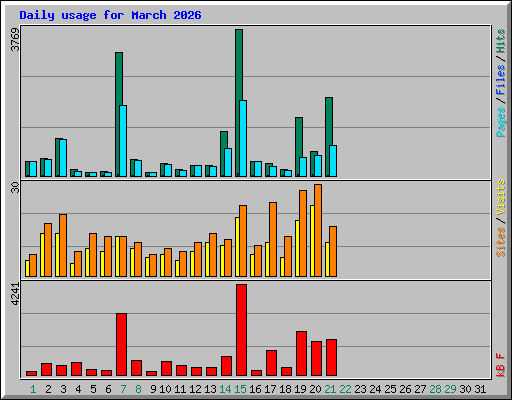Click the 3769 hits axis maximum value
This screenshot has width=512, height=400.
point(15,39)
